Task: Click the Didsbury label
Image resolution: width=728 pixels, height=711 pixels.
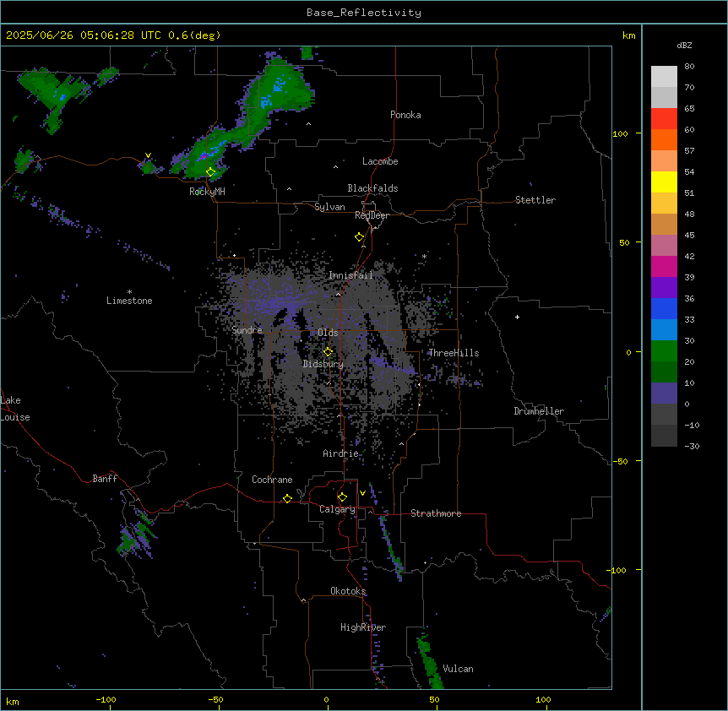Action: tap(323, 364)
